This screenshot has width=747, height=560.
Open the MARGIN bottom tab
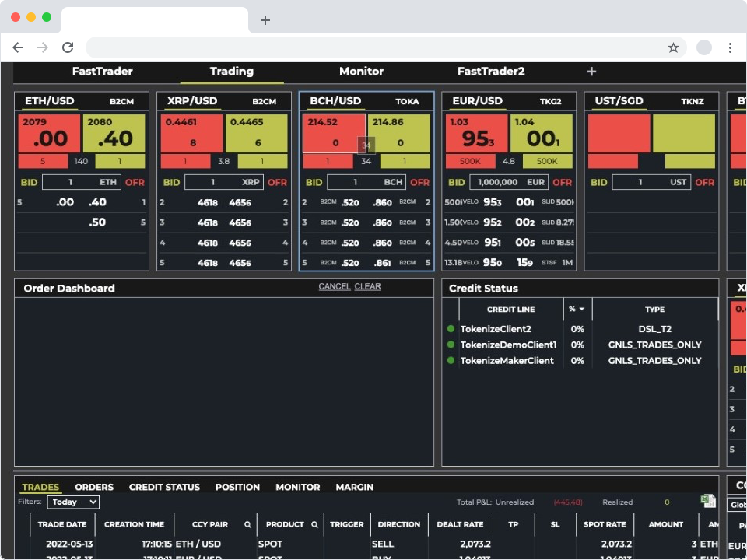(355, 487)
